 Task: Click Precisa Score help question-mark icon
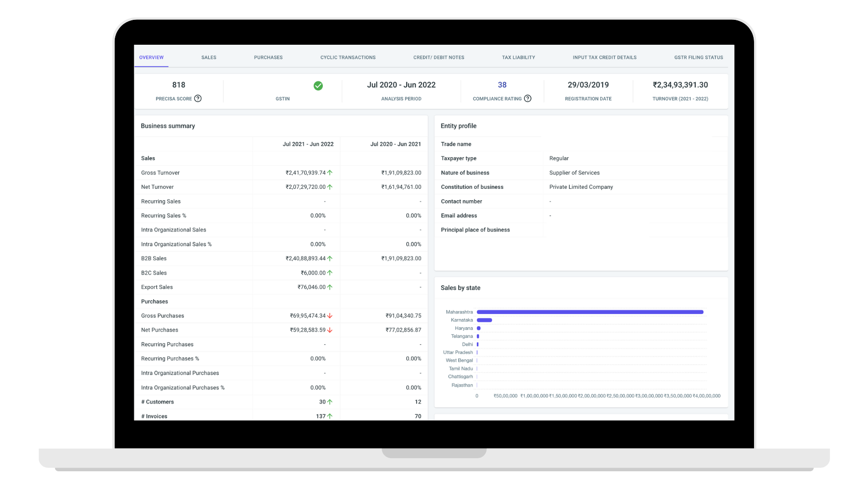tap(198, 99)
